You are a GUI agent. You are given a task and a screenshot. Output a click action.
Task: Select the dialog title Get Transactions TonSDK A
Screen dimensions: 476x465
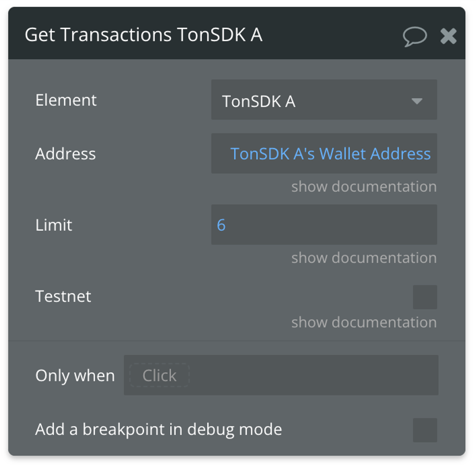143,35
